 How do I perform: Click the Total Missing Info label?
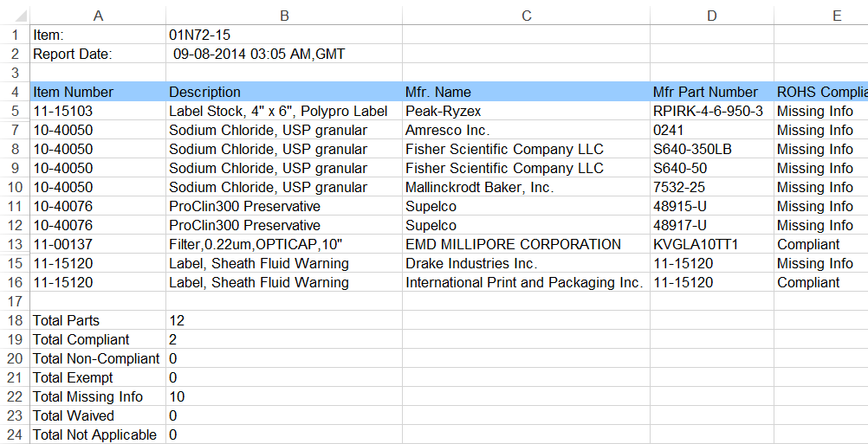pos(98,397)
